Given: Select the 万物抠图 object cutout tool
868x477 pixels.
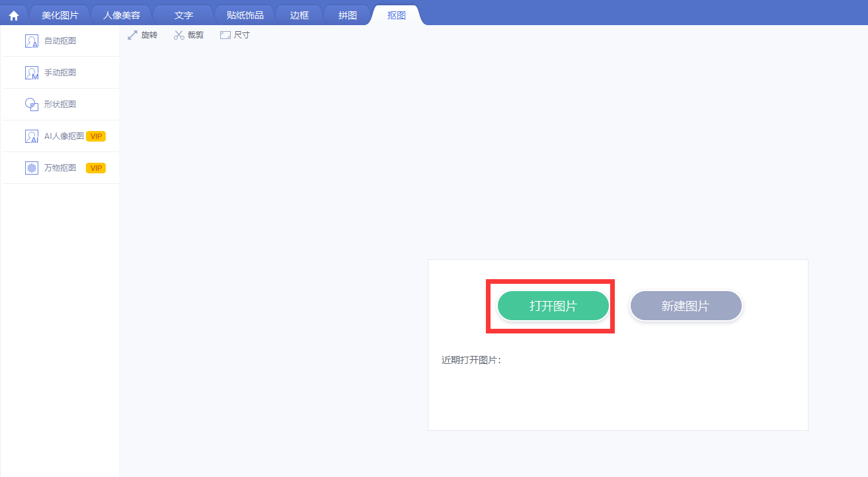Looking at the screenshot, I should (x=59, y=168).
